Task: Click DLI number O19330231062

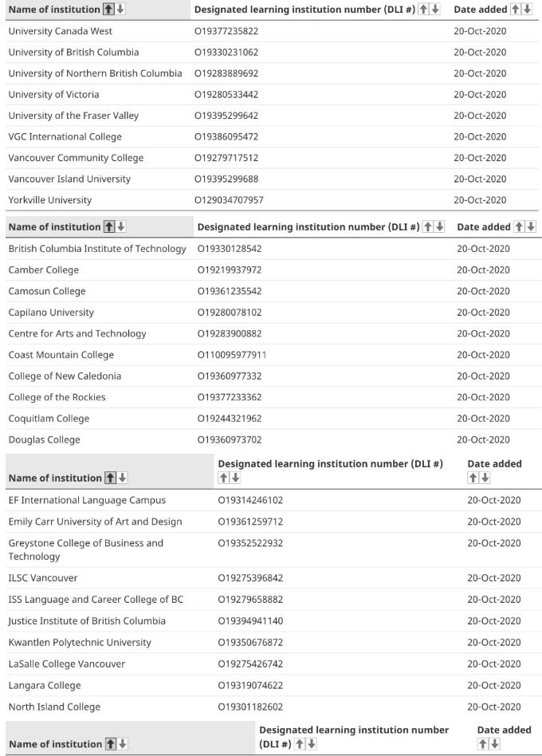Action: click(226, 52)
